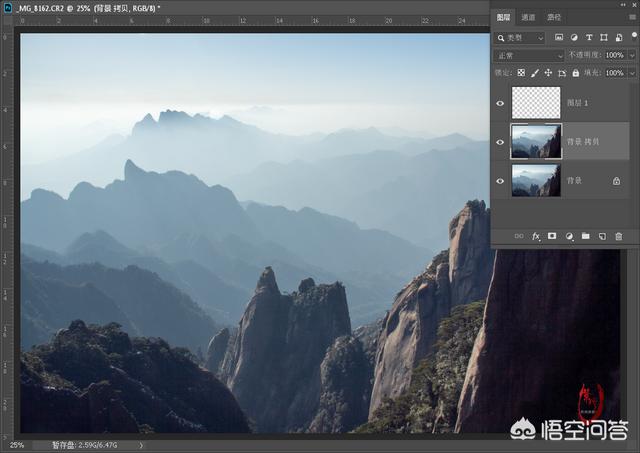Hide 图层 1 with eye icon
Image resolution: width=640 pixels, height=453 pixels.
point(500,103)
